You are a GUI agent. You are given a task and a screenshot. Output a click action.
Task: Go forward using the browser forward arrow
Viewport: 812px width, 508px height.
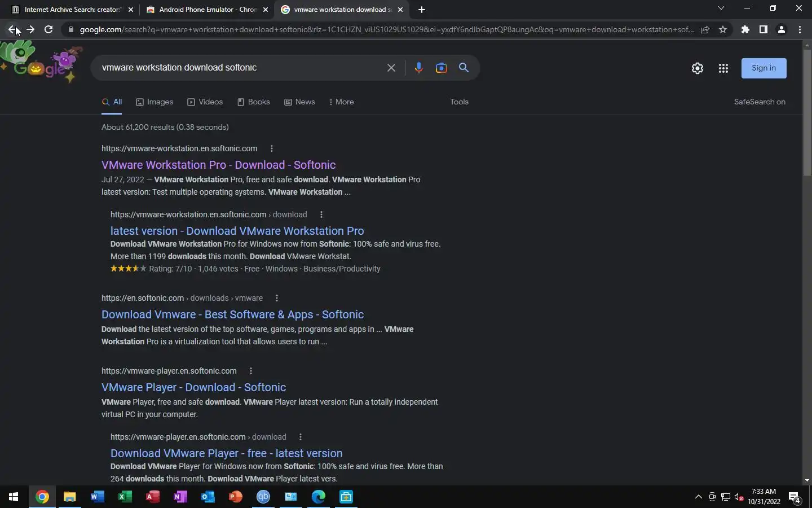tap(30, 29)
